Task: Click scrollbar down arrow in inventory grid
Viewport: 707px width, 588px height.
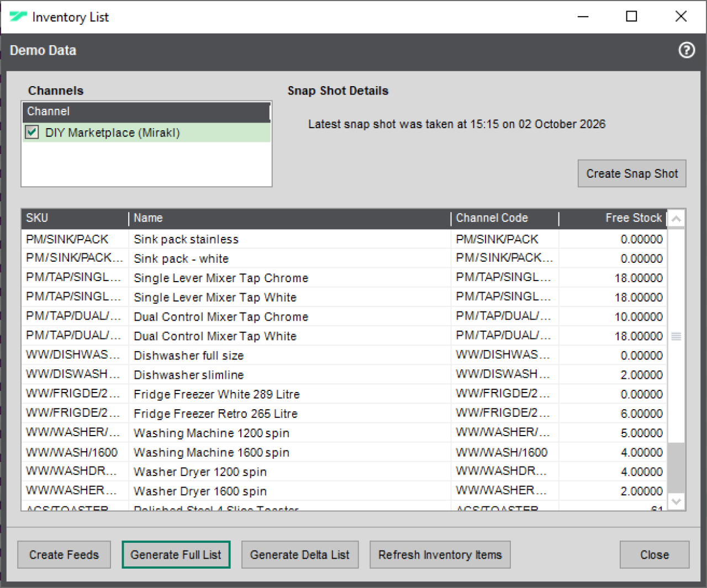Action: 676,501
